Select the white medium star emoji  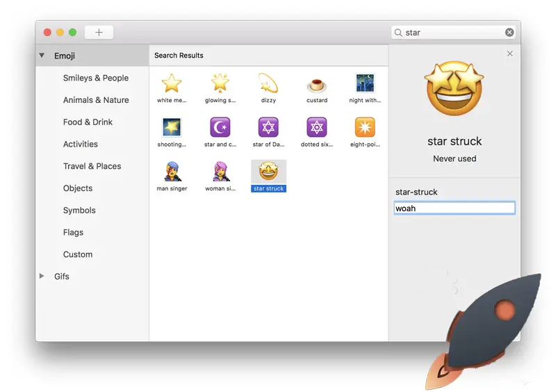tap(172, 83)
